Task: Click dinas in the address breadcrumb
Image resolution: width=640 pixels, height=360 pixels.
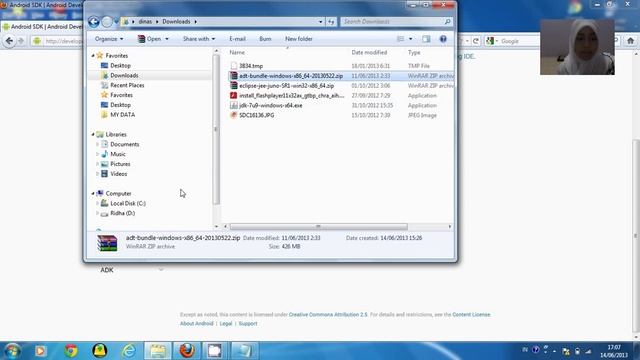Action: point(145,22)
